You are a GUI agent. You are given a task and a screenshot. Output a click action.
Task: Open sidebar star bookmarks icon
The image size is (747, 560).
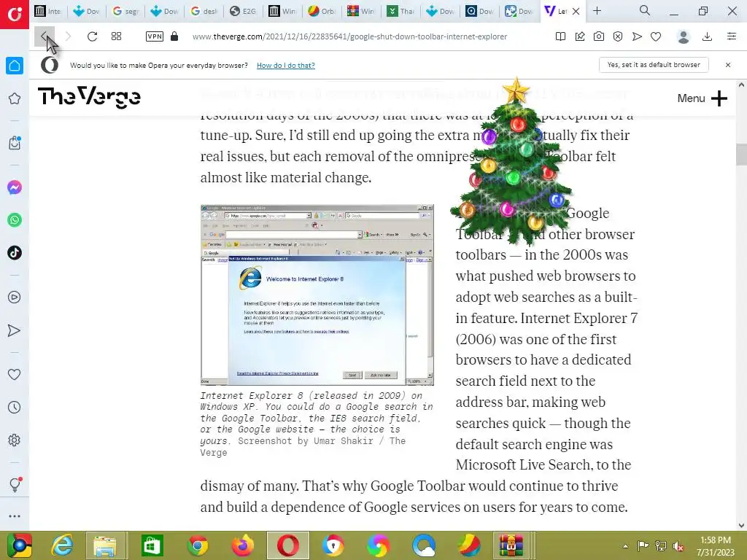(15, 98)
